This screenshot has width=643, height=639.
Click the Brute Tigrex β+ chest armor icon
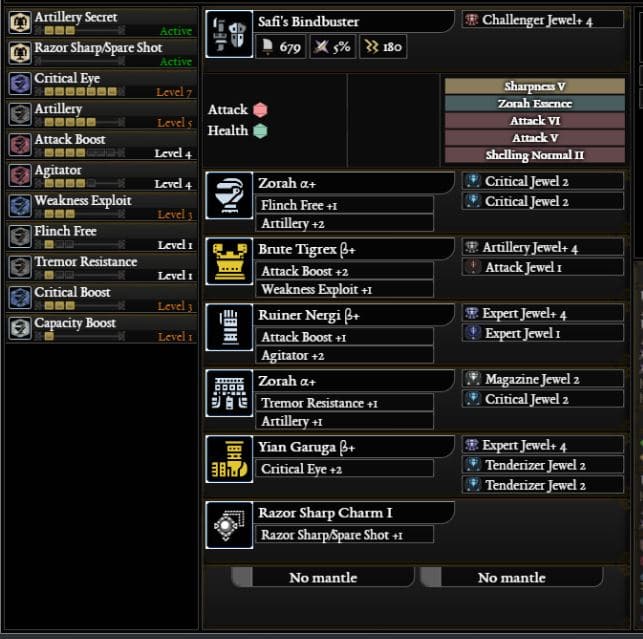[229, 261]
